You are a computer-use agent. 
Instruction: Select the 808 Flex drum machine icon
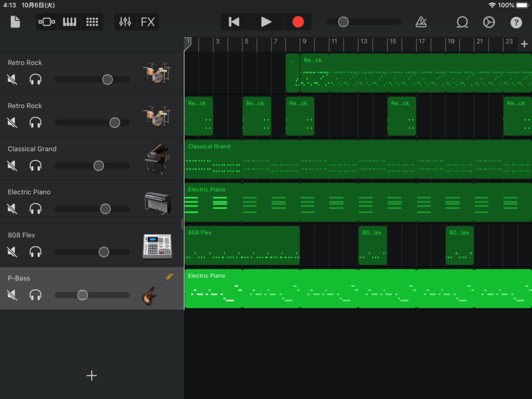click(157, 246)
